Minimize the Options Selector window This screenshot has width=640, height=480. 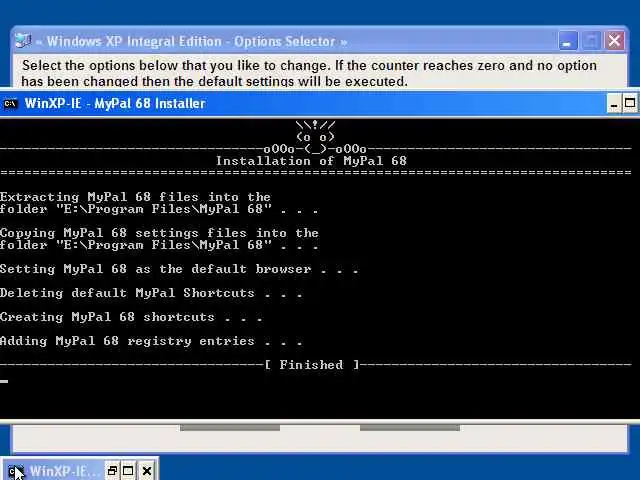567,41
